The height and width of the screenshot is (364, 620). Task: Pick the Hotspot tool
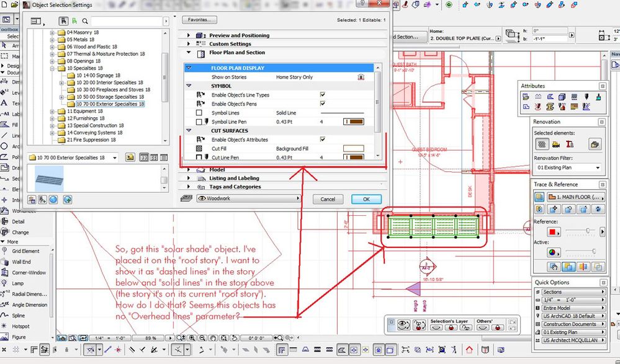coord(22,326)
